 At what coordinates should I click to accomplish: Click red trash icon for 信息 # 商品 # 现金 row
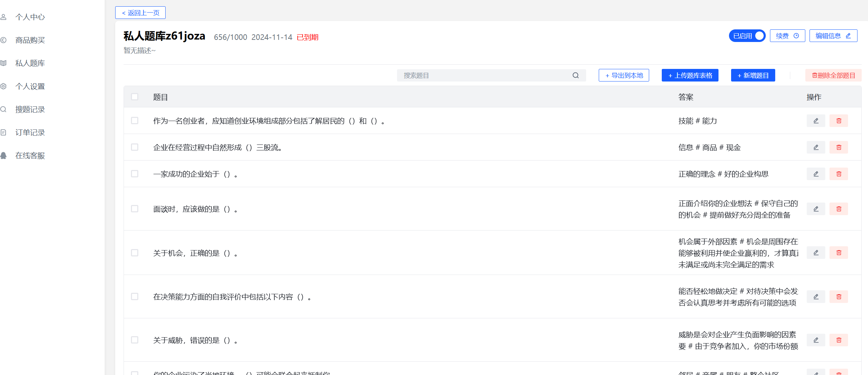pos(839,147)
